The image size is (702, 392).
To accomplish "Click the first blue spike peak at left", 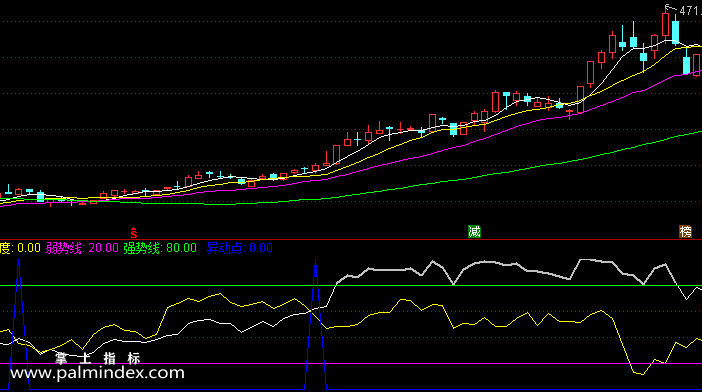I will point(18,261).
